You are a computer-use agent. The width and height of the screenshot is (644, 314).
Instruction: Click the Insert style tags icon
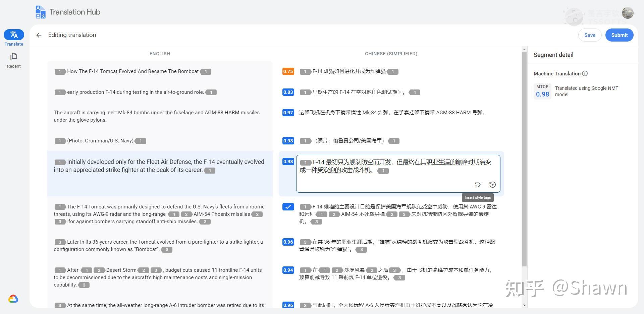tap(477, 185)
